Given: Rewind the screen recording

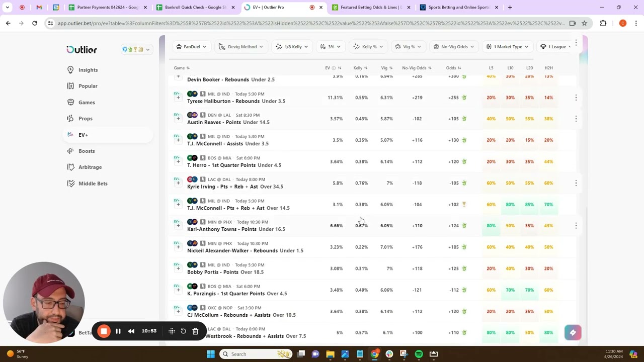Looking at the screenshot, I should (131, 331).
